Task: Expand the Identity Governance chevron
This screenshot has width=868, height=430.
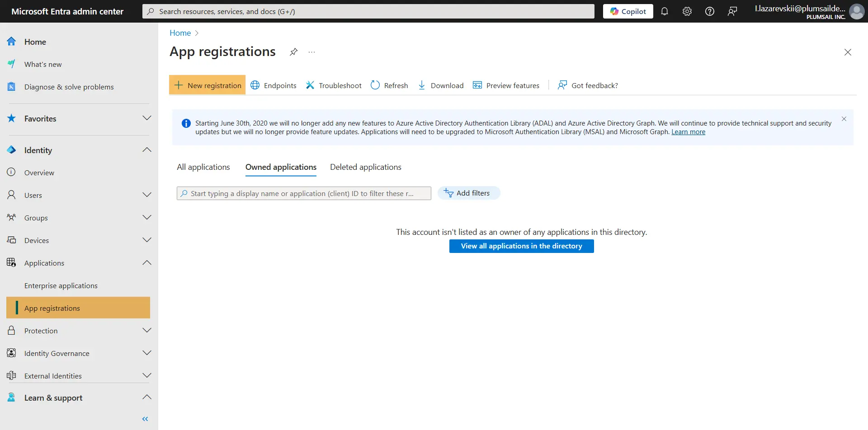Action: tap(147, 353)
